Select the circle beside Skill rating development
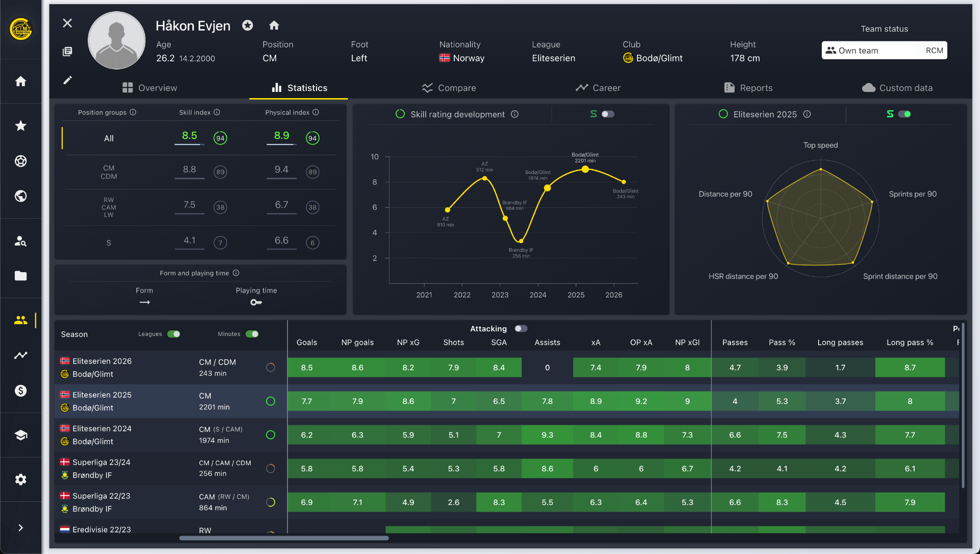The width and height of the screenshot is (980, 554). (400, 114)
